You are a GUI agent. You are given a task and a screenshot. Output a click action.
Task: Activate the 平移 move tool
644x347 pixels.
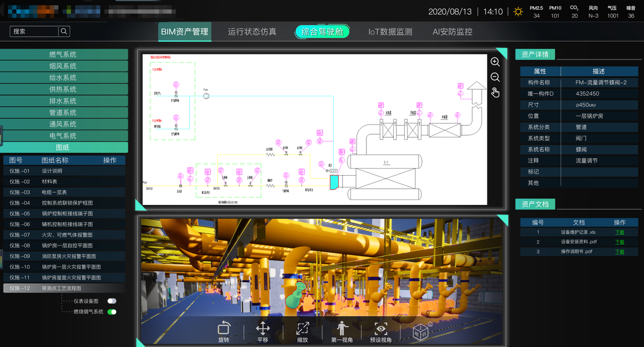point(263,331)
